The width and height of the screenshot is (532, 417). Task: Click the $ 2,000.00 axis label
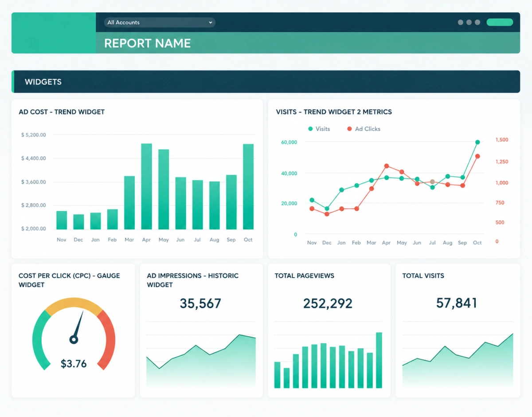tap(33, 228)
